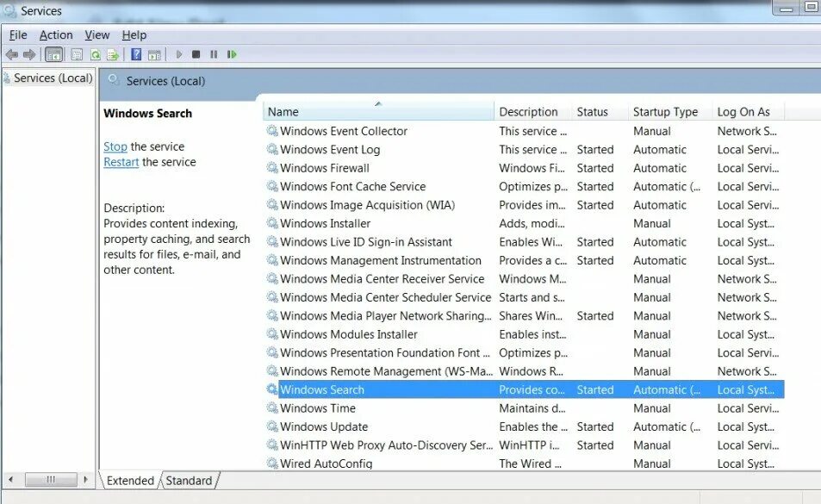Screen dimensions: 821x504
Task: Toggle Show/Hide Console Tree icon
Action: (x=54, y=54)
